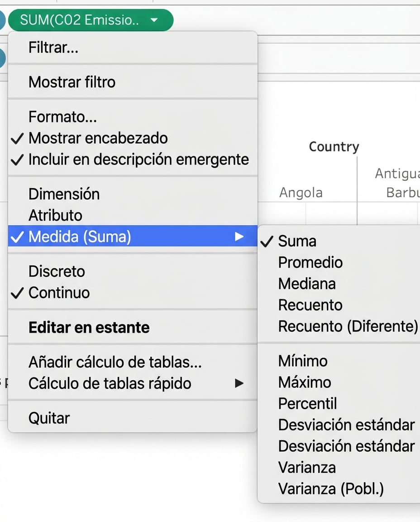Select Filtrar from the context menu
This screenshot has width=420, height=522.
(54, 47)
